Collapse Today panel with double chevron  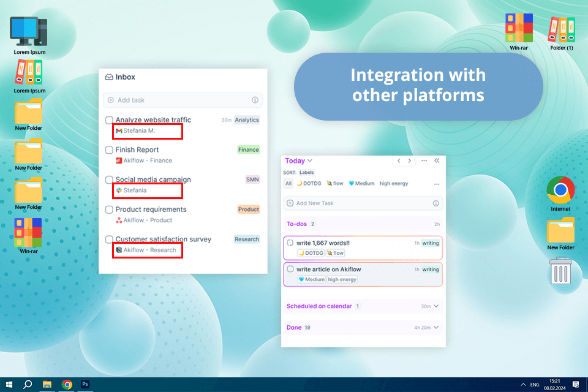coord(437,160)
